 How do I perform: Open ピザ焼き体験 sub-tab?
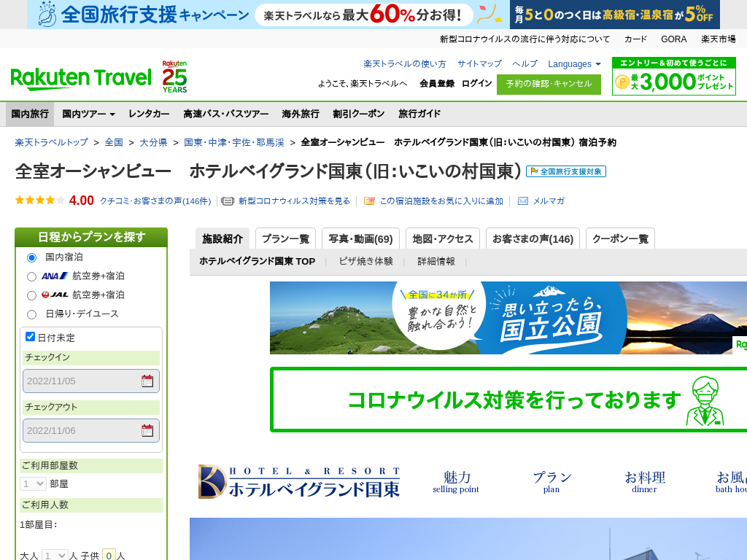point(365,262)
